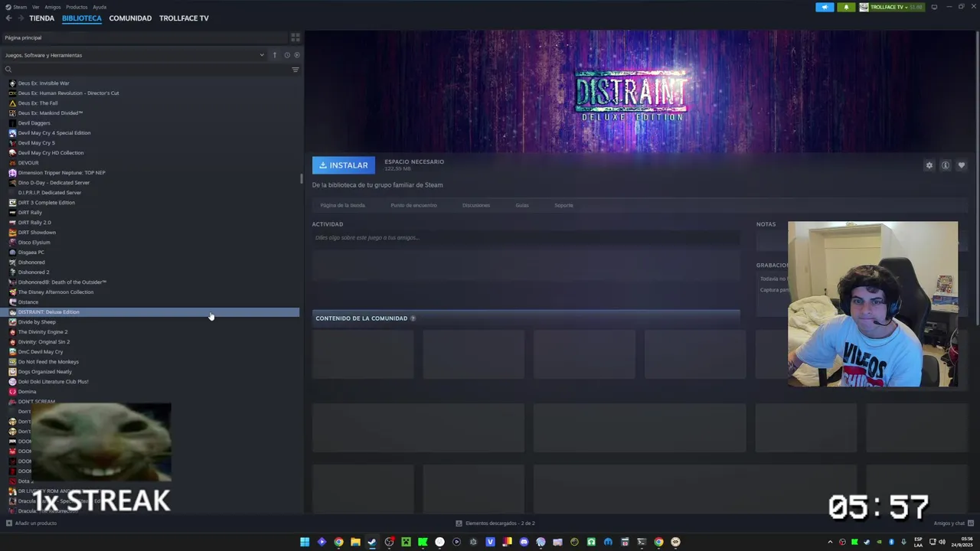Toggle sort order arrow in library filter
980x551 pixels.
(275, 55)
